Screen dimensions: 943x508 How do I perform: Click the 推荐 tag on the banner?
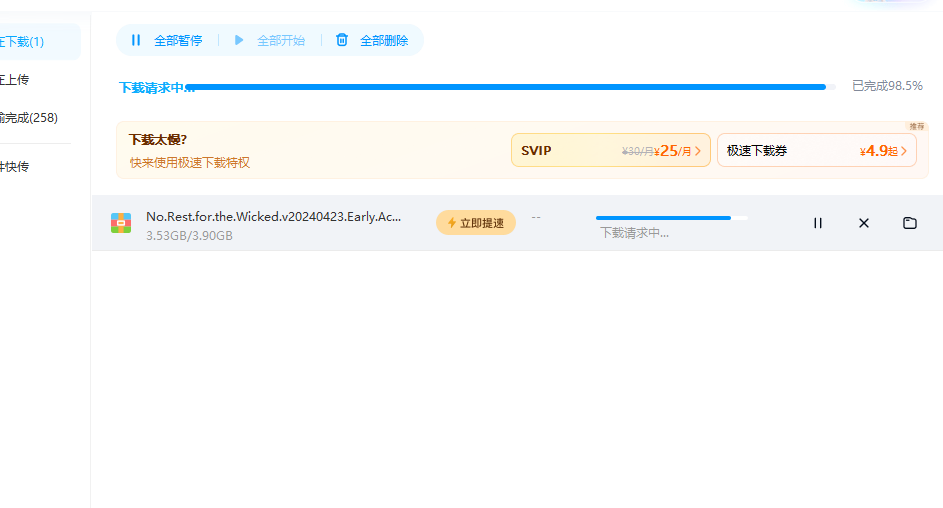coord(917,127)
